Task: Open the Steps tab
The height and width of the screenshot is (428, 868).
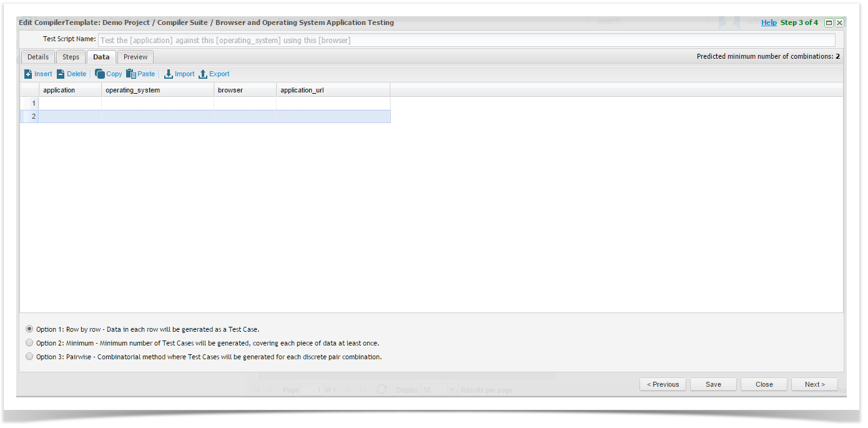Action: 71,57
